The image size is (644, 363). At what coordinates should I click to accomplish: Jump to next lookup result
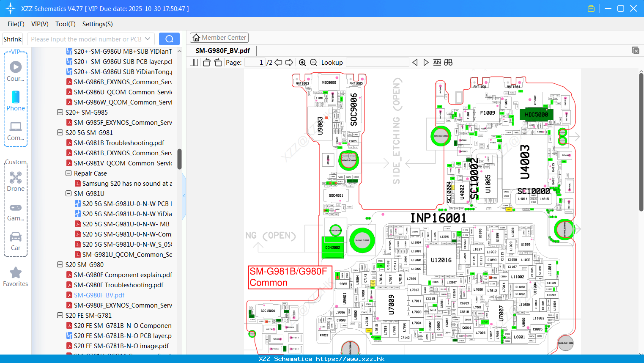(x=426, y=63)
